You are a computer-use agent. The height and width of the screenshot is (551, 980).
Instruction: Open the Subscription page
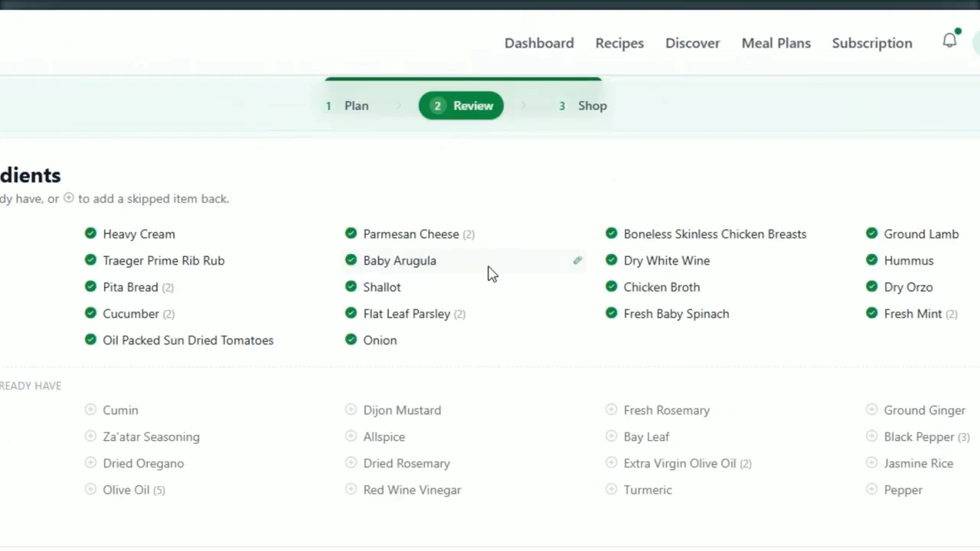[x=872, y=43]
